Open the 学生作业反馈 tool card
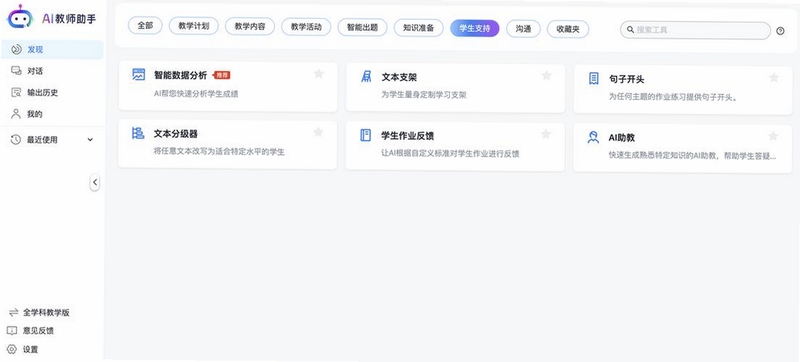This screenshot has width=800, height=362. [x=455, y=146]
